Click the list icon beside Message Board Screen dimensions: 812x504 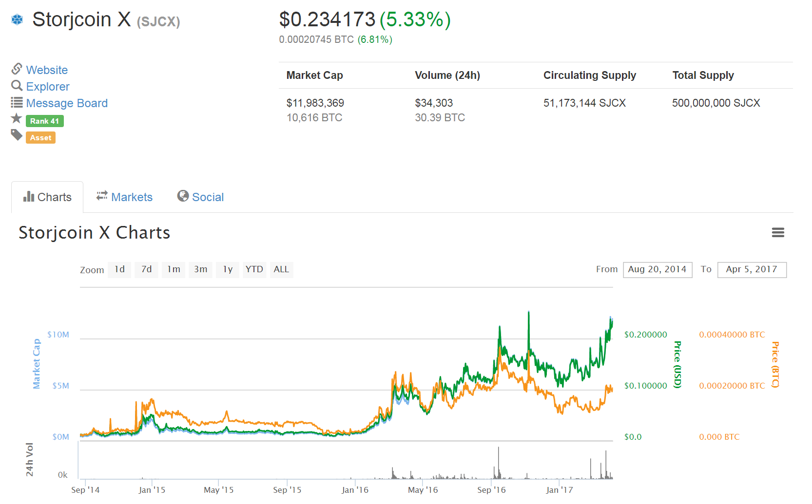[17, 102]
